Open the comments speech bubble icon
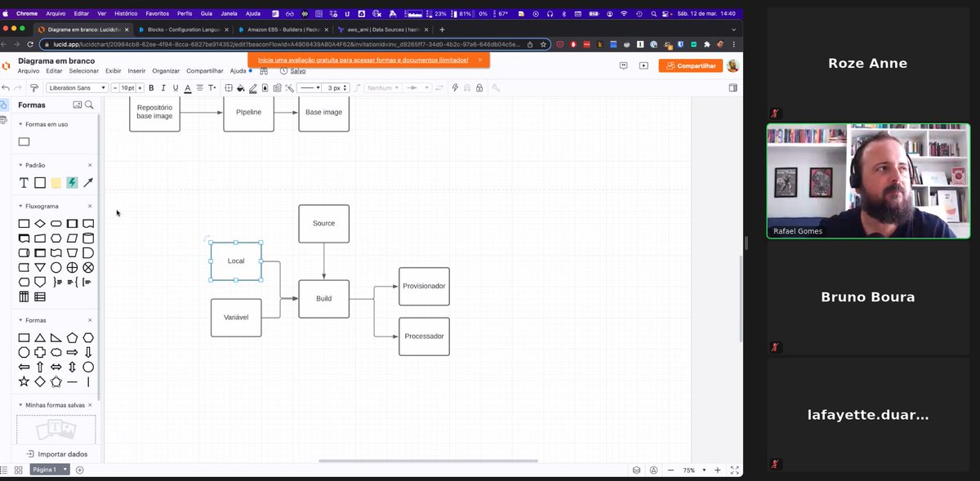Viewport: 980px width, 481px height. pyautogui.click(x=624, y=65)
